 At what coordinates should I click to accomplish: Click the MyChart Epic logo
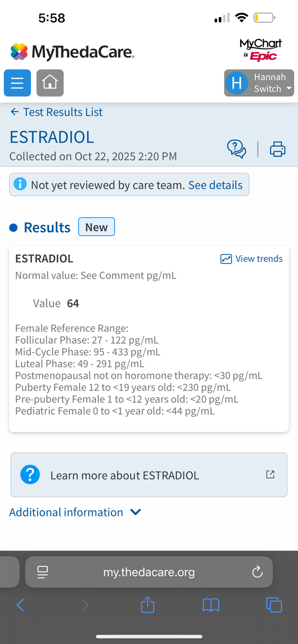[260, 50]
